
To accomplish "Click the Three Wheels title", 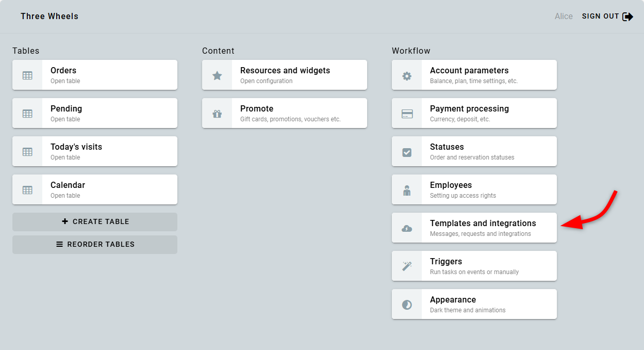I will click(49, 17).
